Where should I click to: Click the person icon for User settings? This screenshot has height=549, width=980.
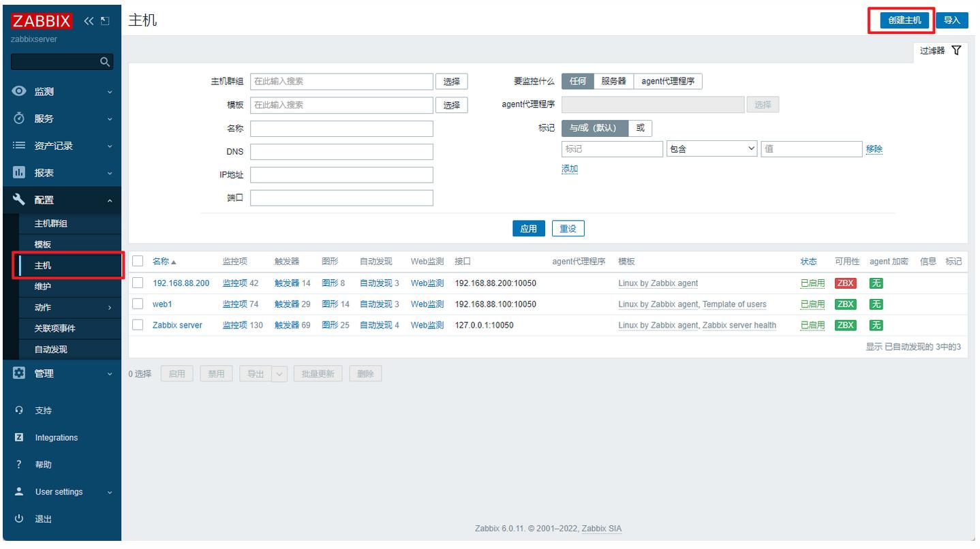[20, 492]
